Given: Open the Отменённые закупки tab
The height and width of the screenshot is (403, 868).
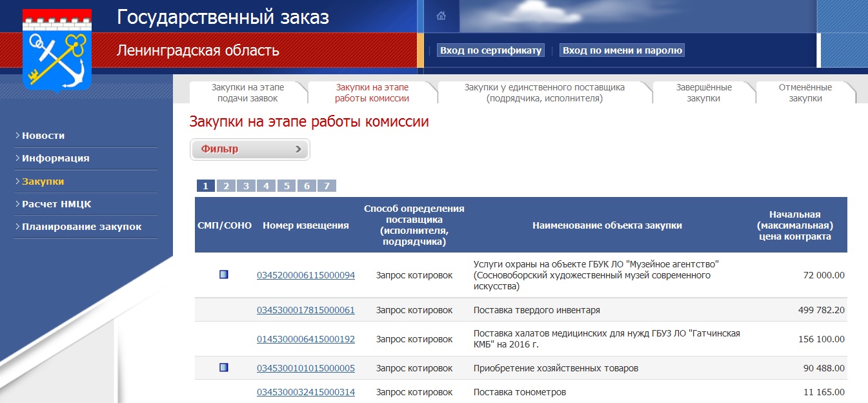Looking at the screenshot, I should [805, 92].
